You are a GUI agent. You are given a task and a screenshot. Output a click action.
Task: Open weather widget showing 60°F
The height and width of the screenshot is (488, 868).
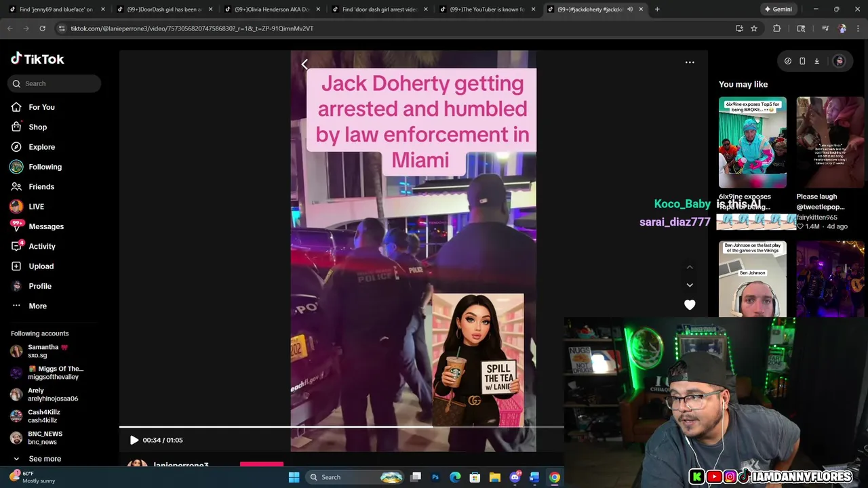coord(33,477)
